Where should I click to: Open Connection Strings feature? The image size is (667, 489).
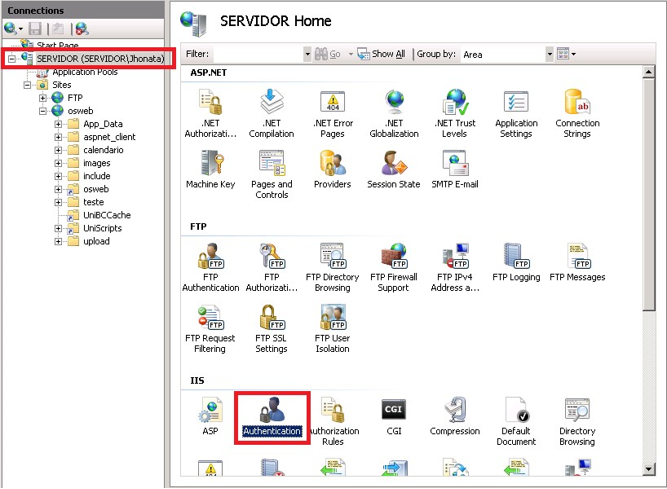[x=577, y=113]
